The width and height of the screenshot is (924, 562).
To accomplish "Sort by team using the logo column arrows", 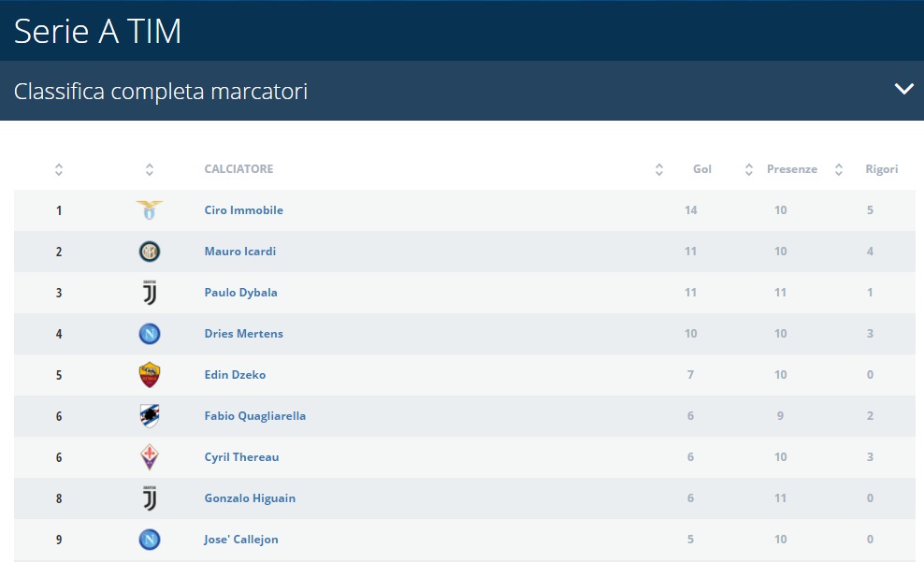I will 150,169.
